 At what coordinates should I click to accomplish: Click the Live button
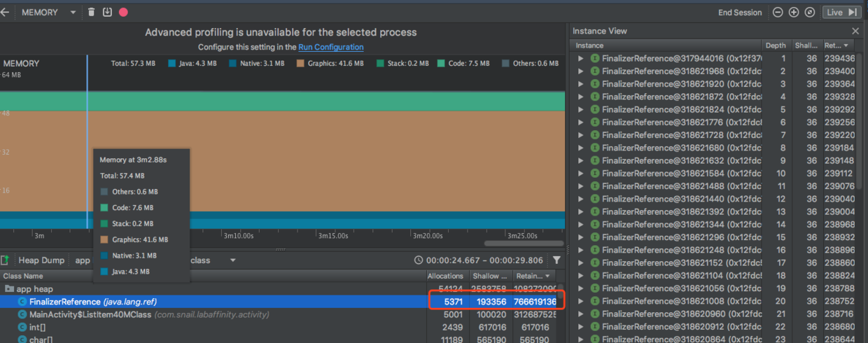click(841, 12)
